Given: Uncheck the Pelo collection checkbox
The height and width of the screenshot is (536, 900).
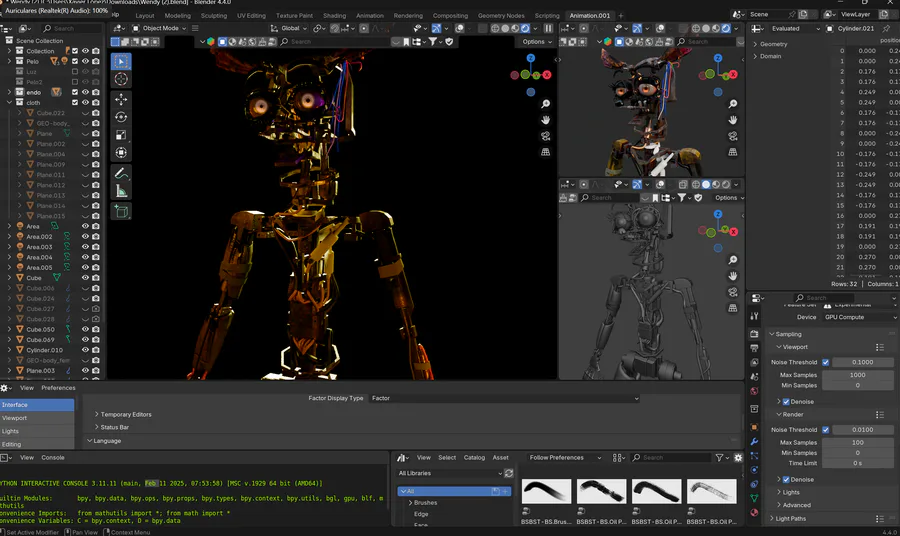Looking at the screenshot, I should point(75,61).
